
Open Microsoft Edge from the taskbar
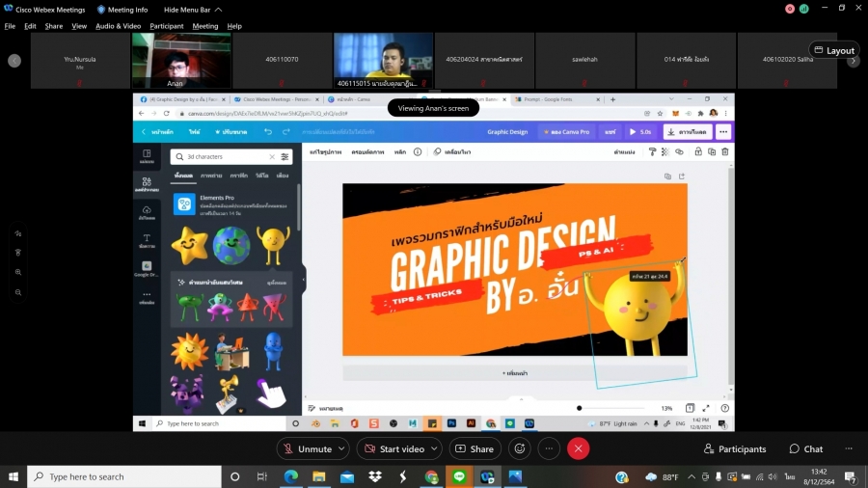(x=291, y=476)
